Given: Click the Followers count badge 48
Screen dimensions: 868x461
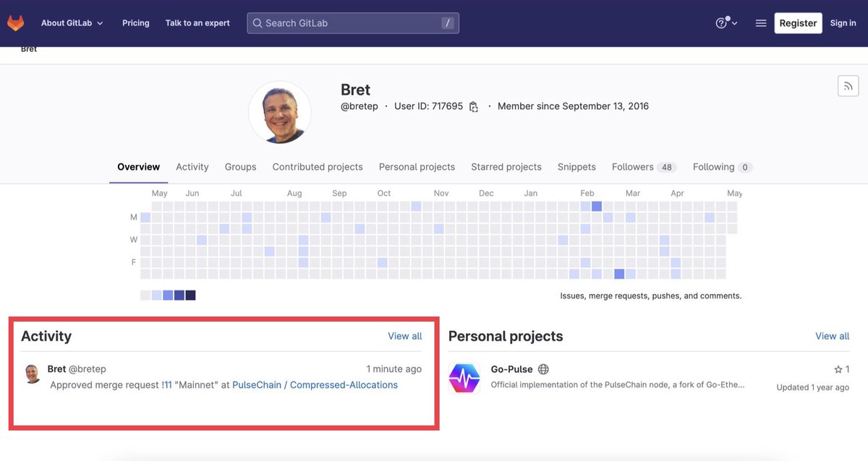Looking at the screenshot, I should coord(666,168).
